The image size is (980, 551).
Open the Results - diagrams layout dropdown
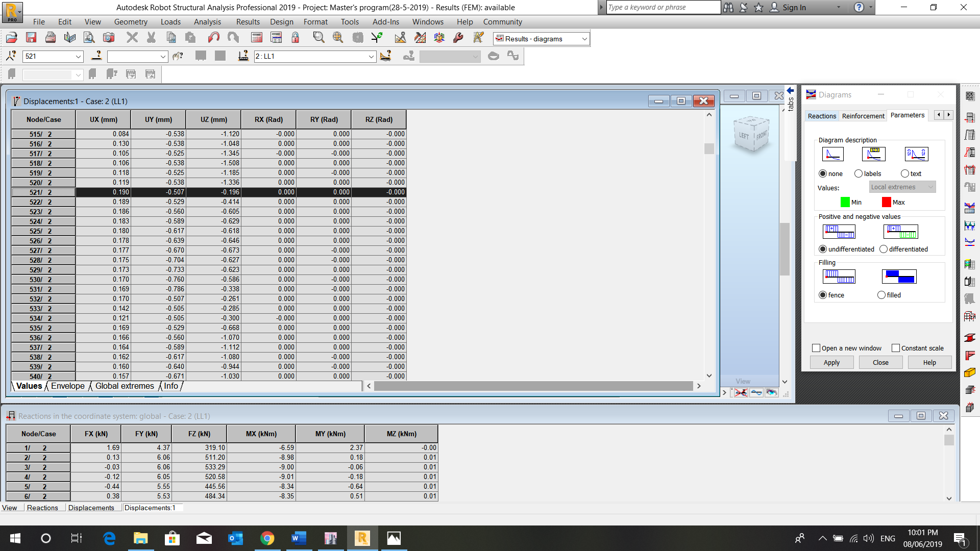pyautogui.click(x=585, y=38)
